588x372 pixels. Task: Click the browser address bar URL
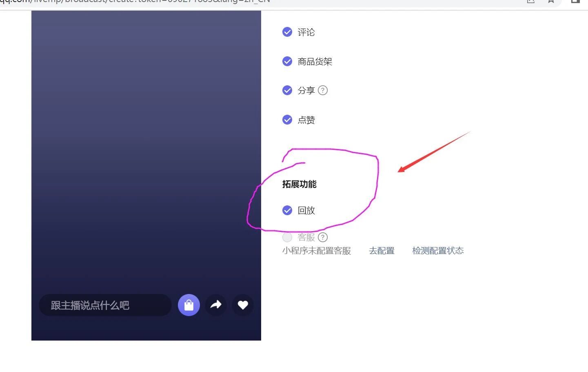[x=135, y=2]
